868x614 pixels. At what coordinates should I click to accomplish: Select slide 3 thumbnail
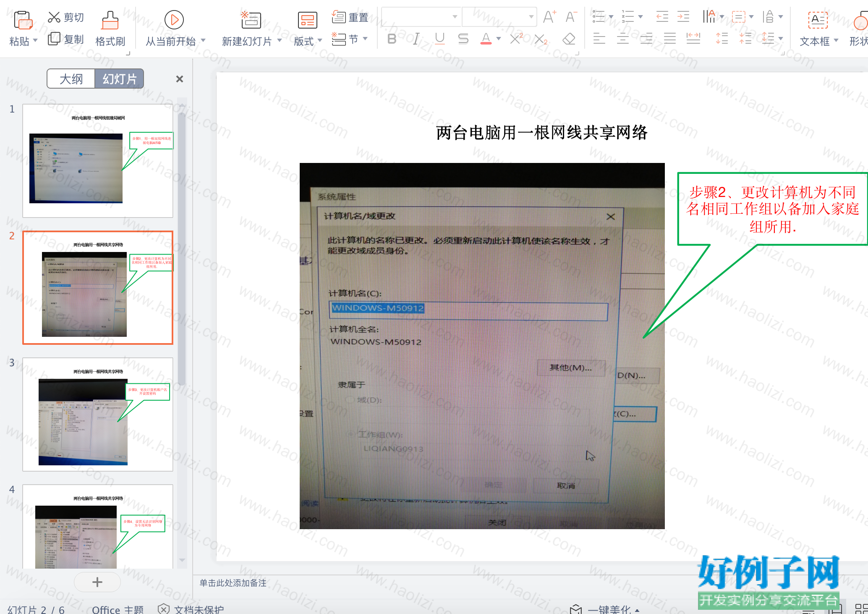point(98,415)
